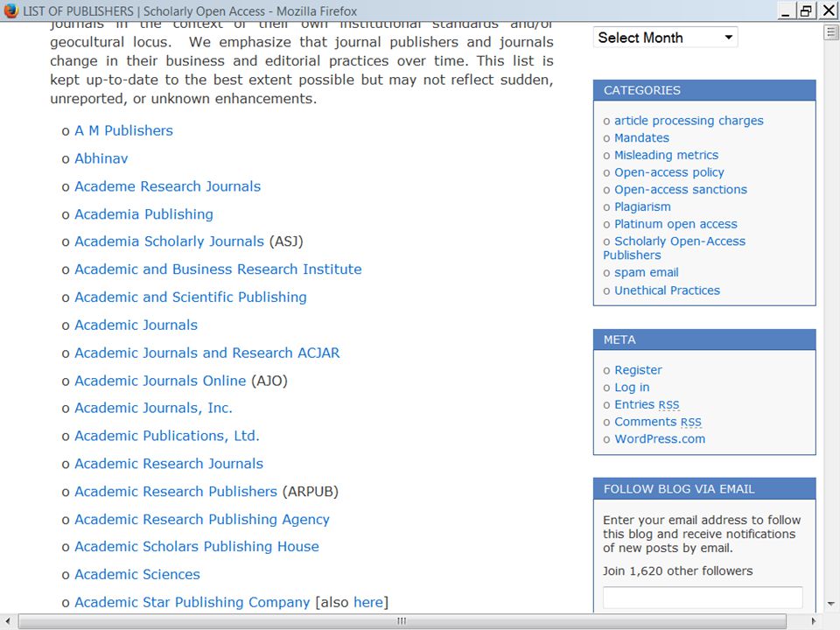Open the Unethical Practices category

point(667,290)
